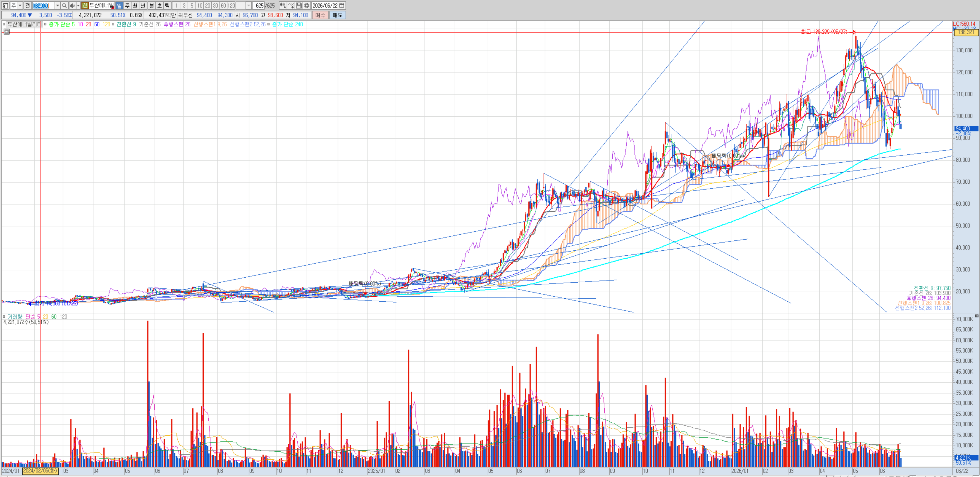Select interval preset 3
The width and height of the screenshot is (980, 477).
click(184, 6)
